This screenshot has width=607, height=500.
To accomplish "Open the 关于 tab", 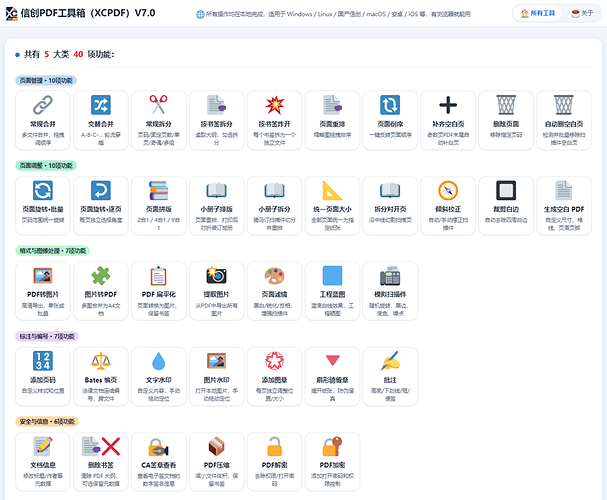I will [x=582, y=13].
